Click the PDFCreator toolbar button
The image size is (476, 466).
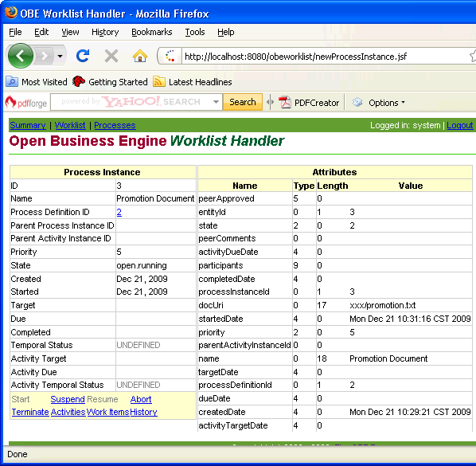tap(309, 103)
